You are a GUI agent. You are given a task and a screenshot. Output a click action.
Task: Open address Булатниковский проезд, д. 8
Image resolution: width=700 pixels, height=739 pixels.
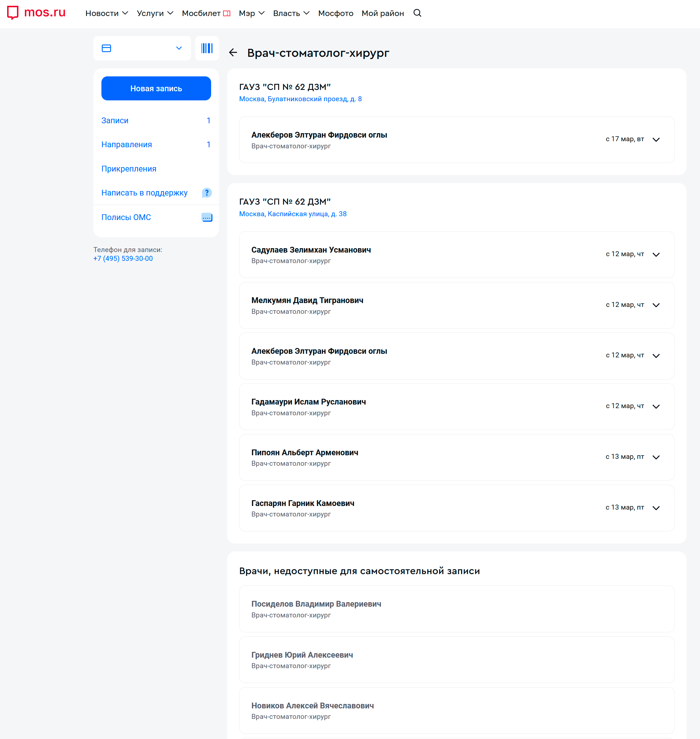point(300,99)
